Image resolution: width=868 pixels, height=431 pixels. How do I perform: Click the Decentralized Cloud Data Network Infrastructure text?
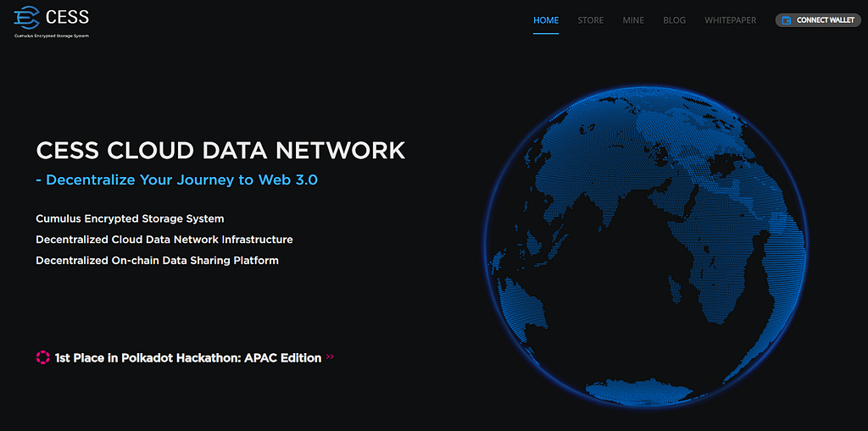pos(164,240)
